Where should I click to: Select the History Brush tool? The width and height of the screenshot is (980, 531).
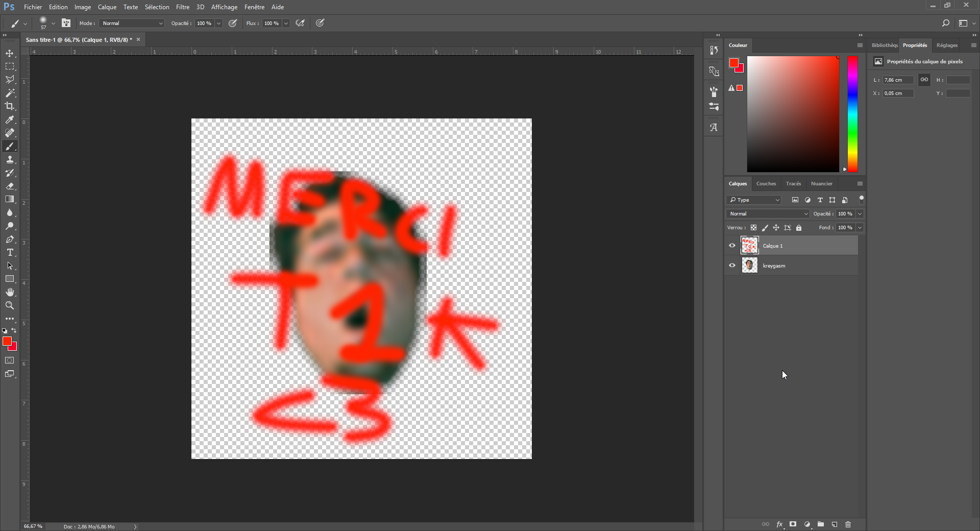[10, 173]
